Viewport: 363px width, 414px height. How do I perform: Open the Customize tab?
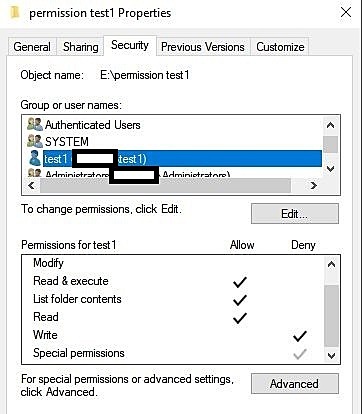[280, 47]
